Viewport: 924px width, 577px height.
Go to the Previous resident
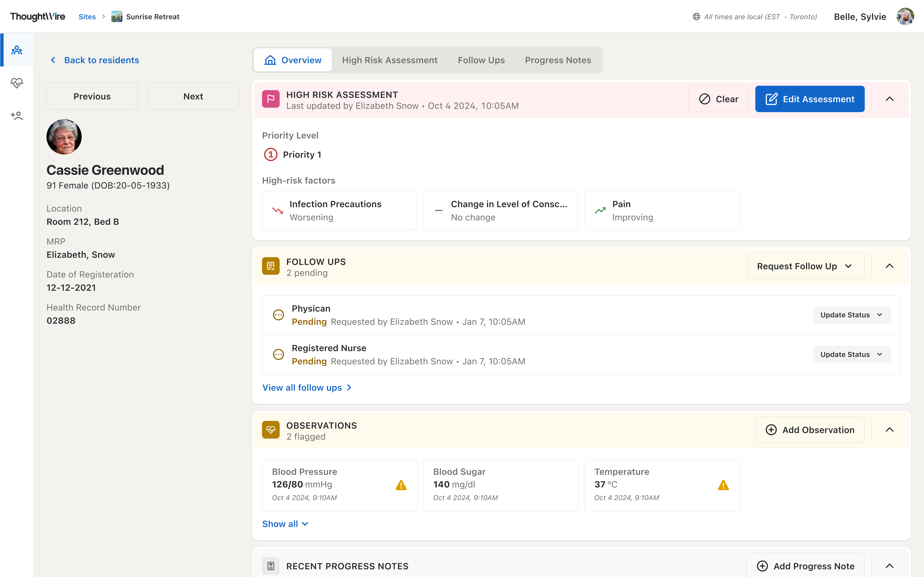point(92,96)
